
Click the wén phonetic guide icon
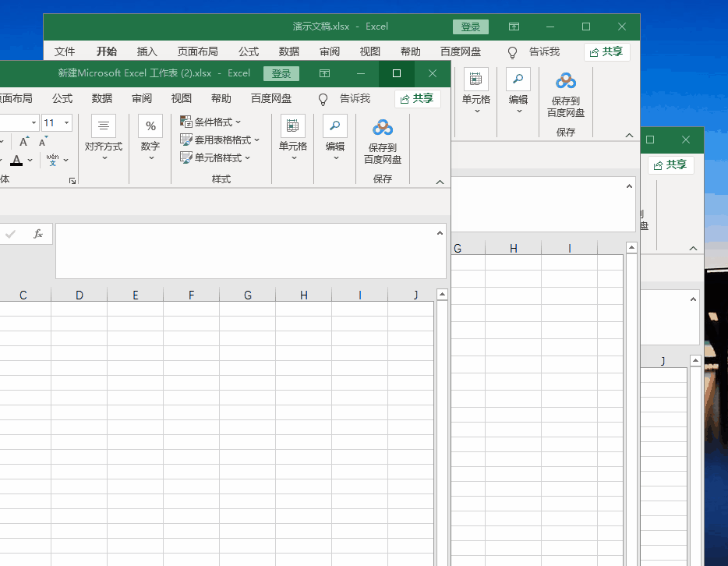[52, 160]
